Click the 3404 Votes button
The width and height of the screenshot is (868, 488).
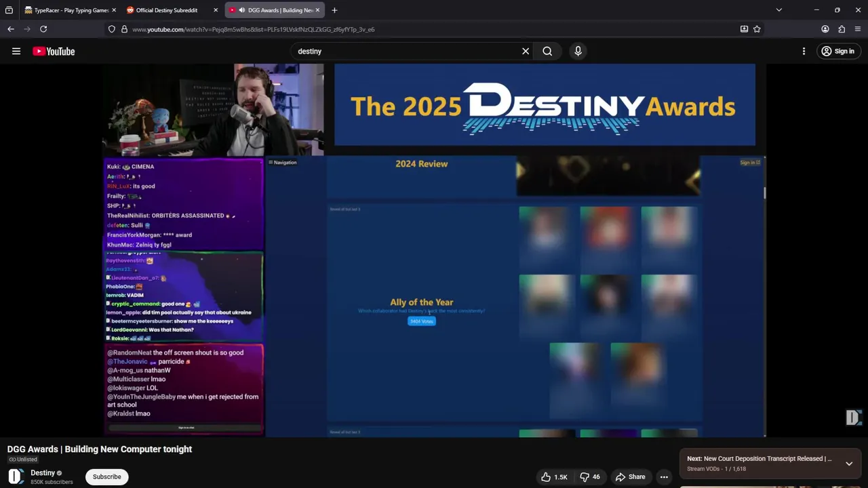point(422,321)
